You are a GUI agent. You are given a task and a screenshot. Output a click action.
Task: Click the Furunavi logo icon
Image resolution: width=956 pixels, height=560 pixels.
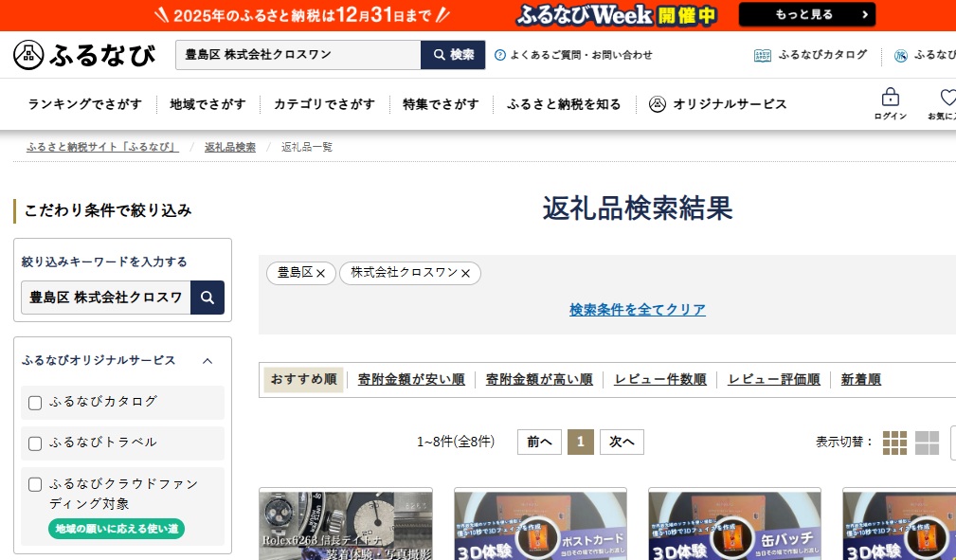pos(29,55)
